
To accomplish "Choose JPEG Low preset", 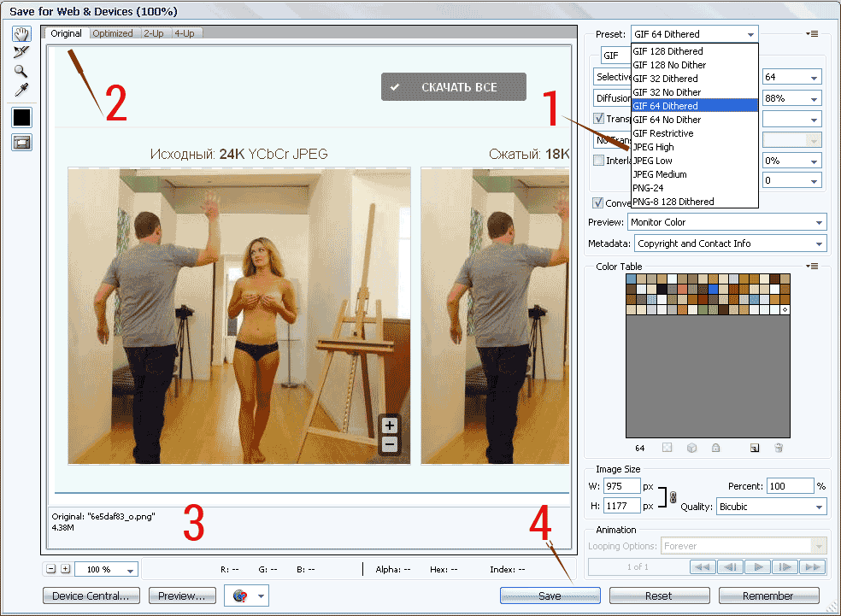I will click(x=695, y=161).
